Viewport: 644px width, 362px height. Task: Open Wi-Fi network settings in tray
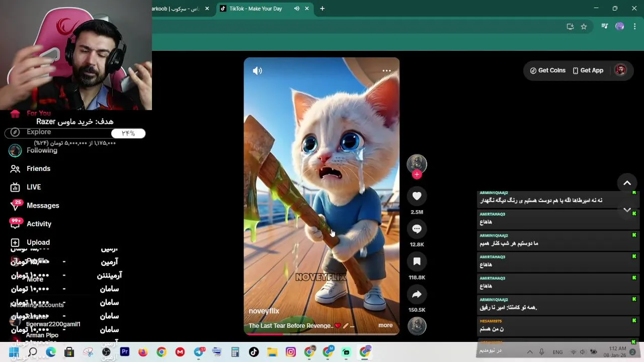573,352
